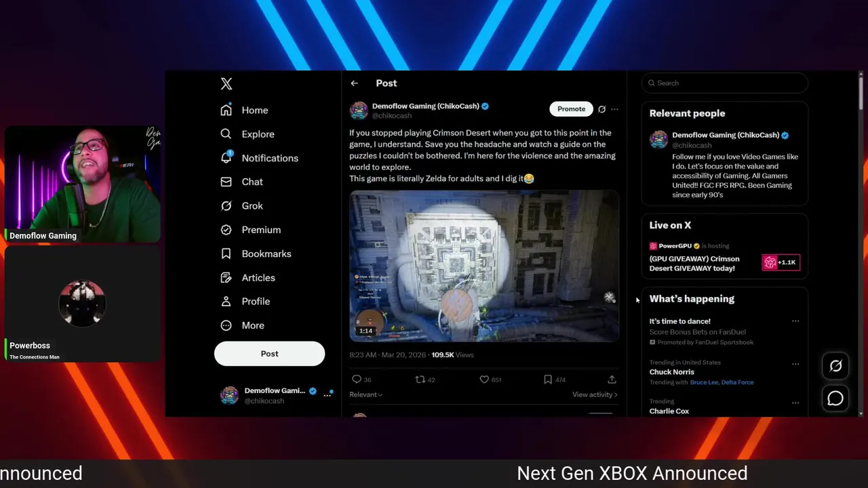The height and width of the screenshot is (488, 868).
Task: Click the +1.1K listeners badge
Action: (781, 262)
